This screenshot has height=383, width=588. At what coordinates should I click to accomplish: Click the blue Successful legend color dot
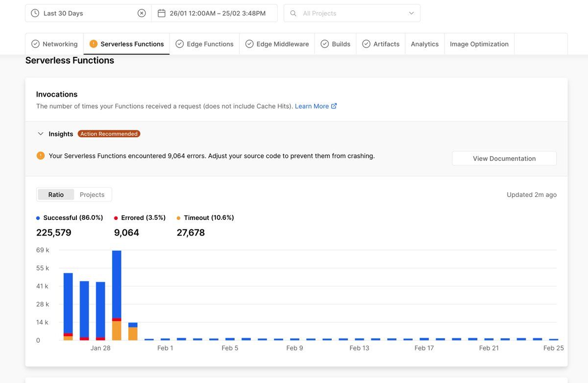point(38,218)
